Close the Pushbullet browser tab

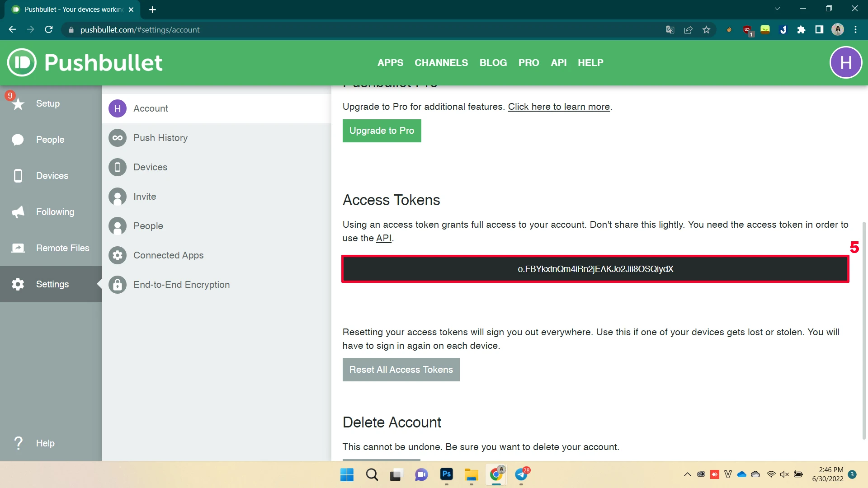pos(131,9)
